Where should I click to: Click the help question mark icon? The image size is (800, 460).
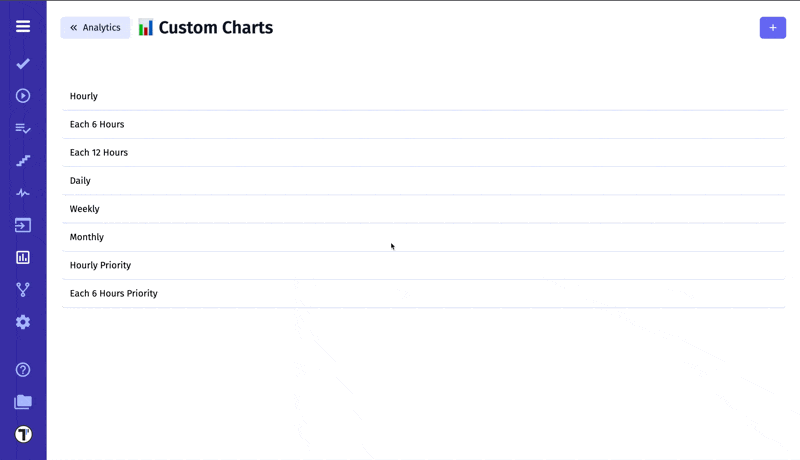pyautogui.click(x=23, y=370)
